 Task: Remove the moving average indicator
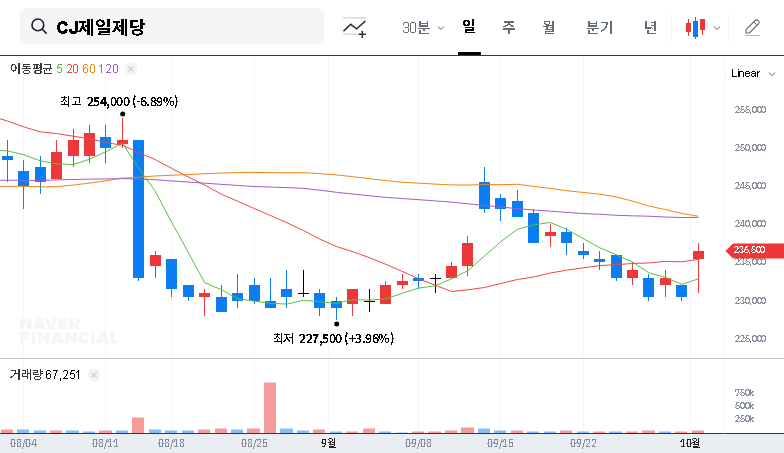coord(131,68)
